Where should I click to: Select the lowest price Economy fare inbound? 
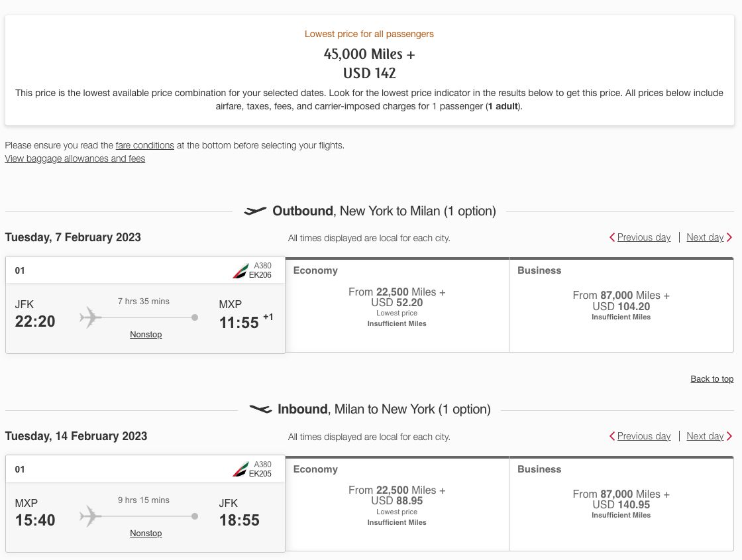click(396, 504)
